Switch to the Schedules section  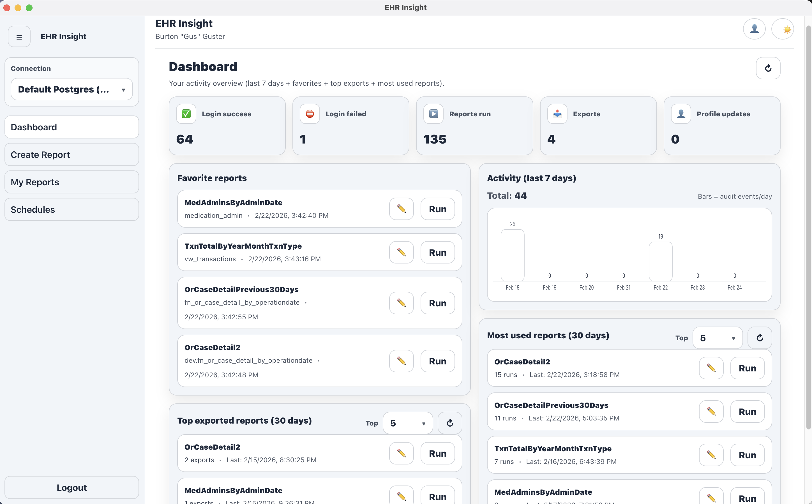72,209
